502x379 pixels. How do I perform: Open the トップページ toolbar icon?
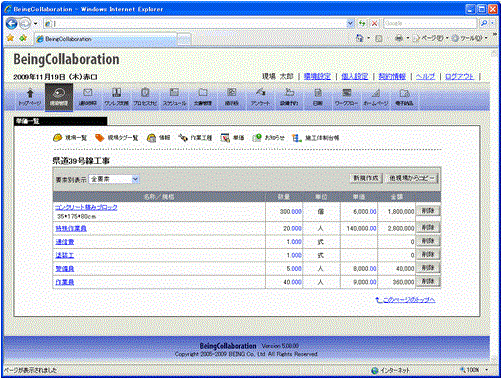click(x=30, y=97)
